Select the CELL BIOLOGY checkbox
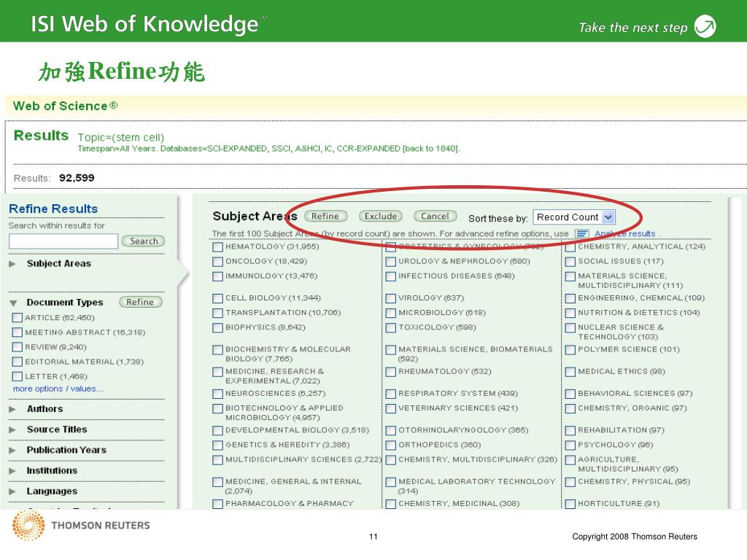The width and height of the screenshot is (747, 560). pos(217,298)
